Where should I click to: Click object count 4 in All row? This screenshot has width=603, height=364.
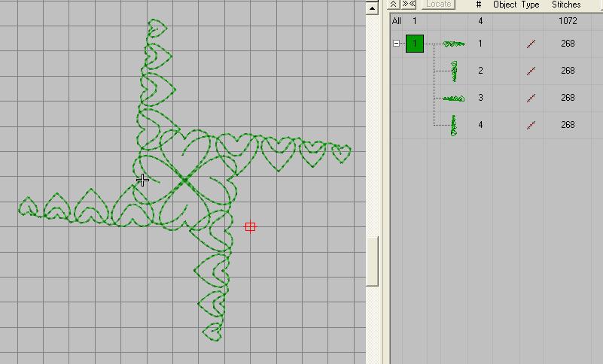[x=480, y=21]
